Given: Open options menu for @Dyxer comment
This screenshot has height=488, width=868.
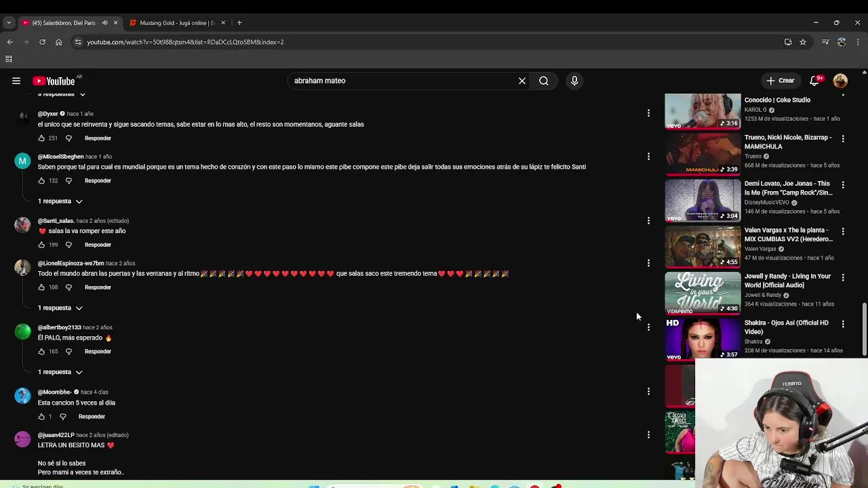Looking at the screenshot, I should click(x=648, y=114).
